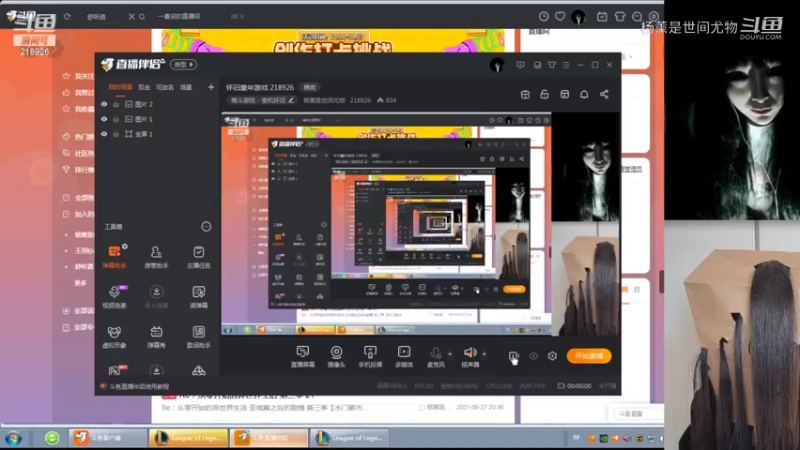This screenshot has height=450, width=800.
Task: Lock the 图片 1 layer
Action: pyautogui.click(x=116, y=119)
